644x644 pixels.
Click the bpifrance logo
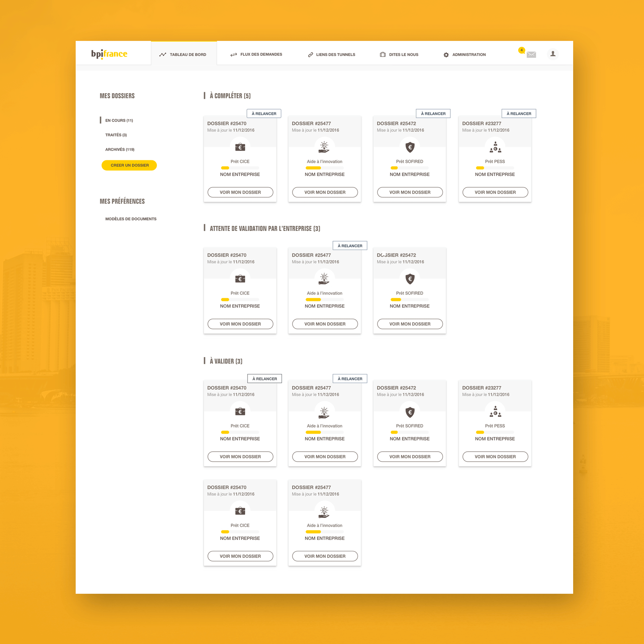click(109, 54)
